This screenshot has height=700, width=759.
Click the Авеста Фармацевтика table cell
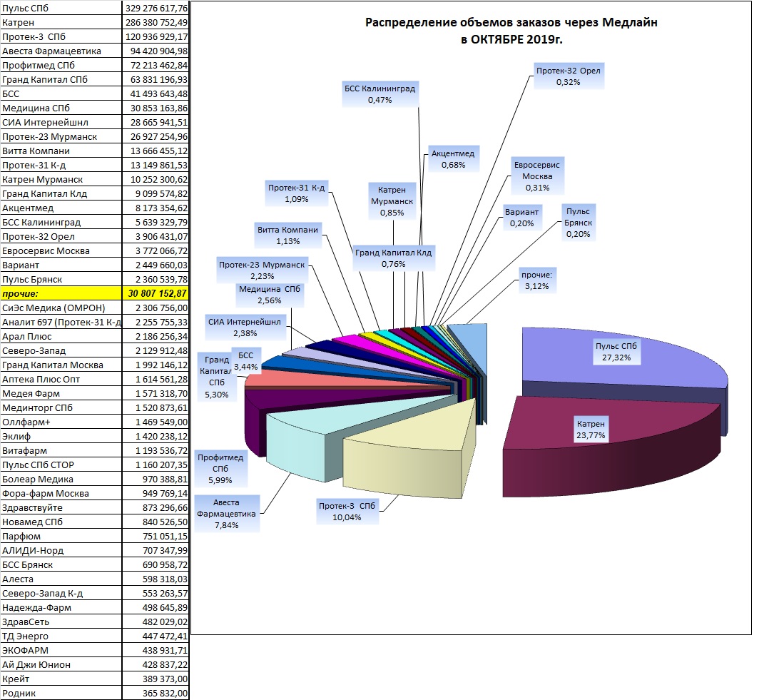click(x=61, y=51)
